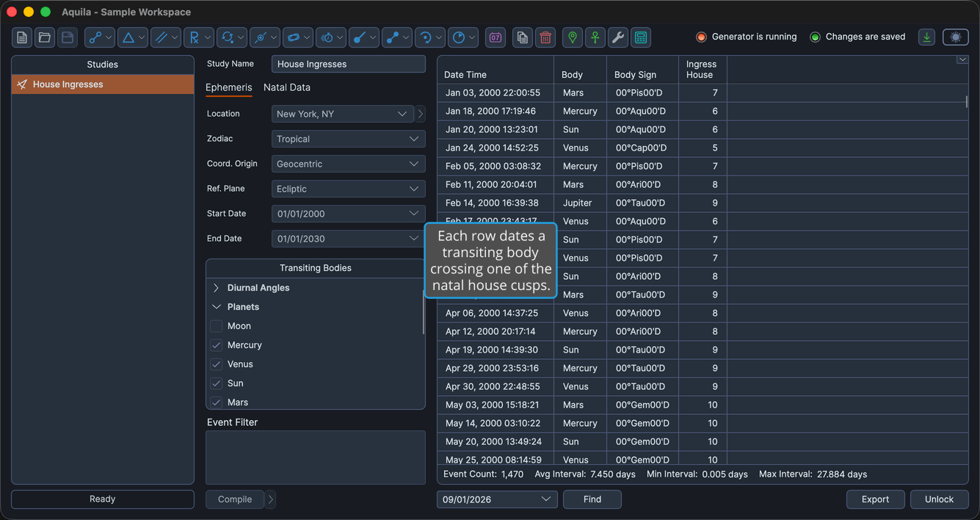The height and width of the screenshot is (520, 980).
Task: Uncheck the Sun checkbox
Action: 217,383
